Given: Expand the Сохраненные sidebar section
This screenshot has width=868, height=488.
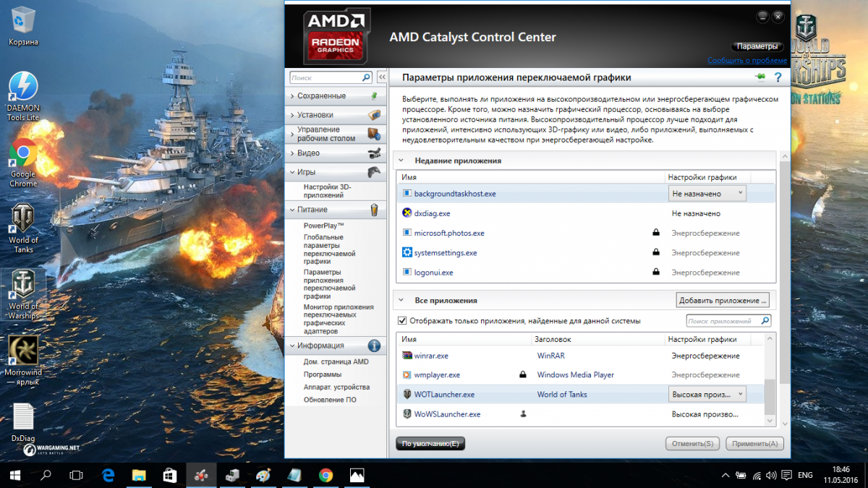Looking at the screenshot, I should (x=336, y=95).
